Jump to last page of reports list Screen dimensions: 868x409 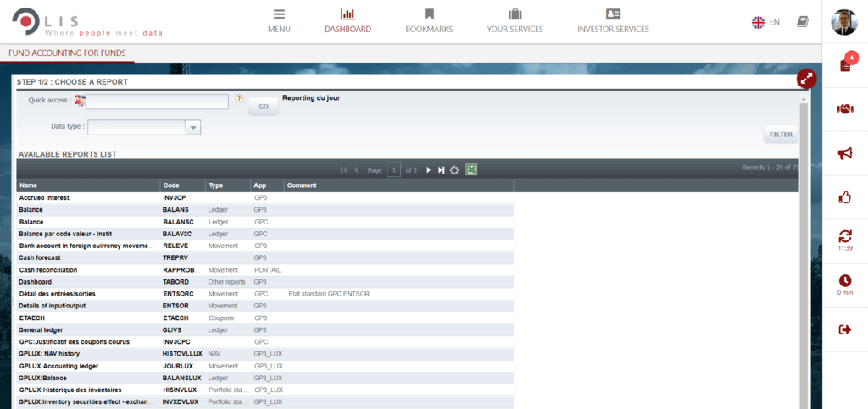click(x=441, y=170)
